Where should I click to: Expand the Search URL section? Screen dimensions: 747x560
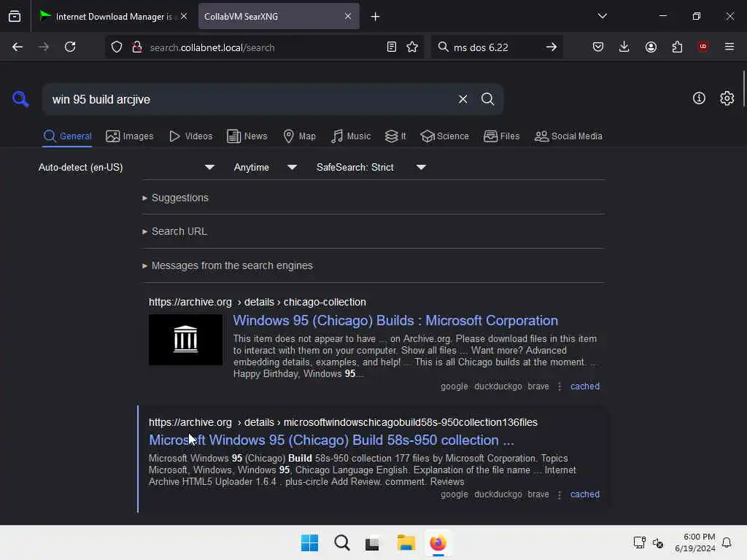click(174, 231)
